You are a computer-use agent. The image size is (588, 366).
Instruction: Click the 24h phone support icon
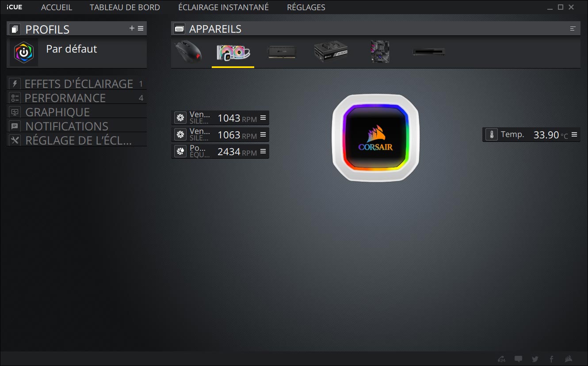tap(502, 359)
